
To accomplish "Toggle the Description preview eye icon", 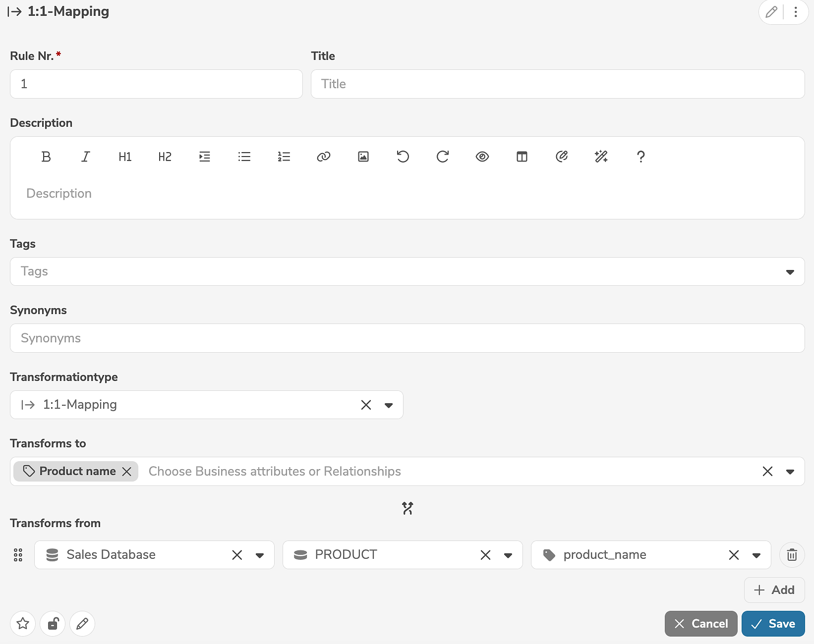I will (482, 157).
